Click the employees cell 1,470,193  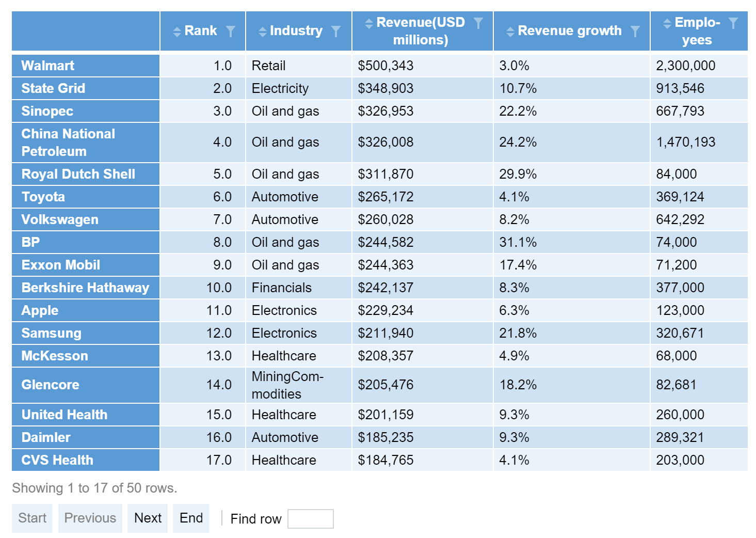click(699, 143)
